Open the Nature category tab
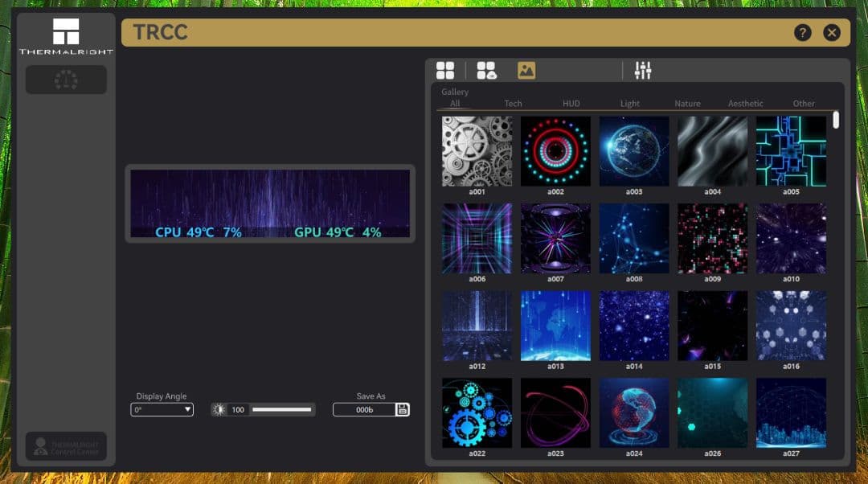The height and width of the screenshot is (484, 868). pos(687,104)
